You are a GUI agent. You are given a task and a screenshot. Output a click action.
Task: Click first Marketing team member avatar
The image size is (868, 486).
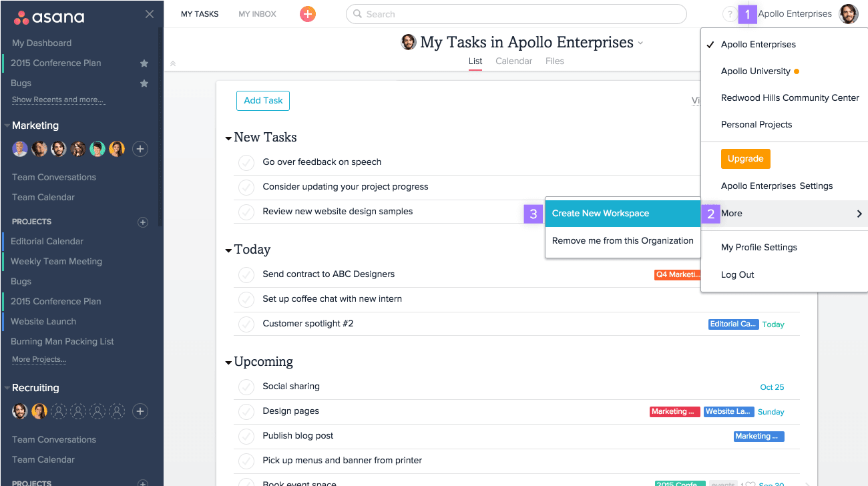[20, 149]
